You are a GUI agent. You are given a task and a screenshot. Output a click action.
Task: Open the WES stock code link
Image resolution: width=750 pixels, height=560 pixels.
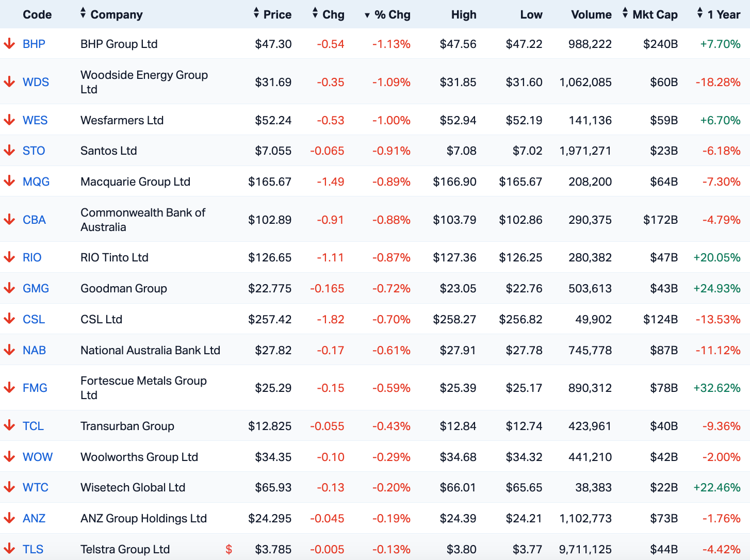35,120
